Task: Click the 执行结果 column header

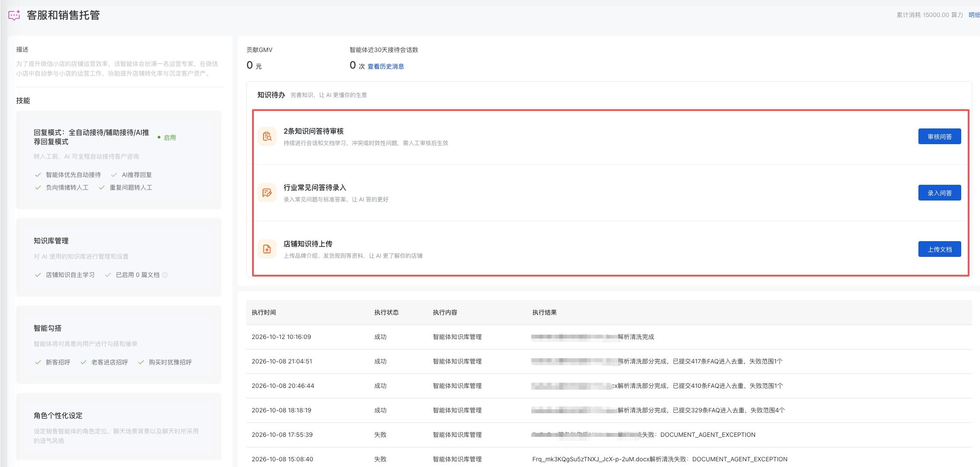Action: point(544,312)
